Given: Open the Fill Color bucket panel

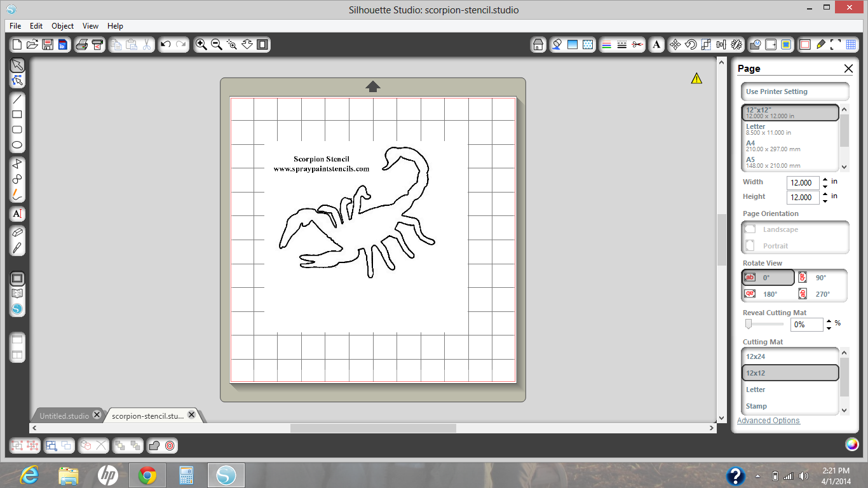Looking at the screenshot, I should click(x=557, y=44).
